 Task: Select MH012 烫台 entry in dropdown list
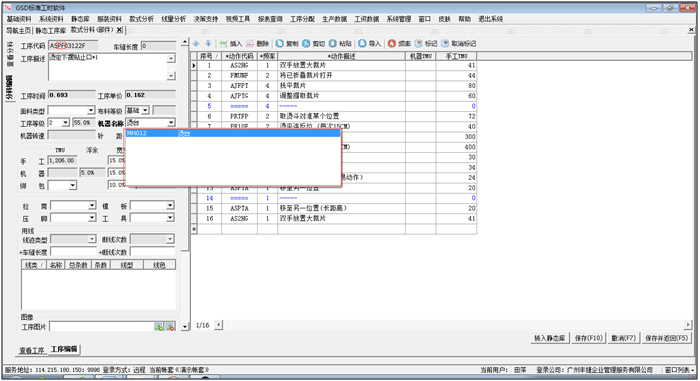pyautogui.click(x=233, y=133)
